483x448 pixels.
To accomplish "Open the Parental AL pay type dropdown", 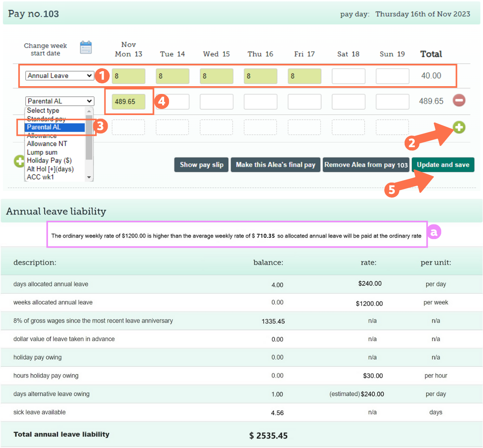I will [59, 101].
